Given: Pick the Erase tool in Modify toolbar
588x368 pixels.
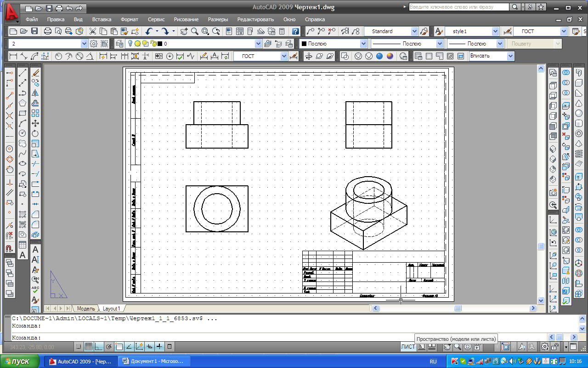Looking at the screenshot, I should 35,73.
